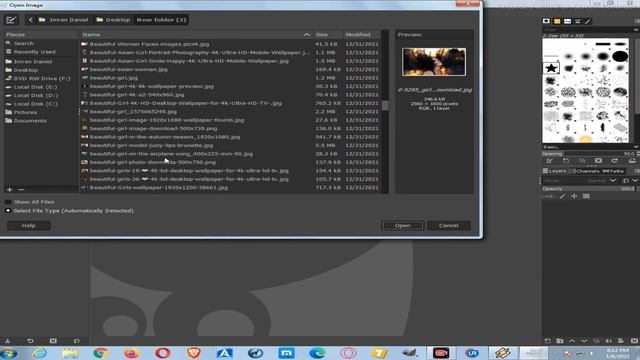The height and width of the screenshot is (360, 640).
Task: Switch to the Channels tab
Action: [584, 171]
